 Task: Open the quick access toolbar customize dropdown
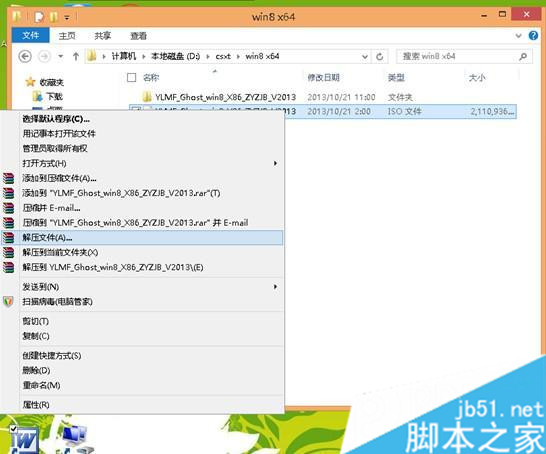coord(67,17)
